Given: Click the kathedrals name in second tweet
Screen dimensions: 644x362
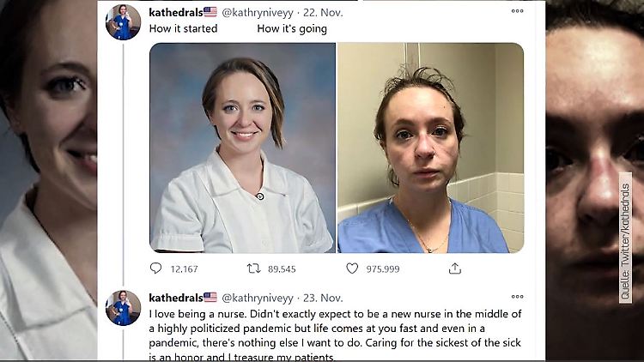Looking at the screenshot, I should (176, 298).
